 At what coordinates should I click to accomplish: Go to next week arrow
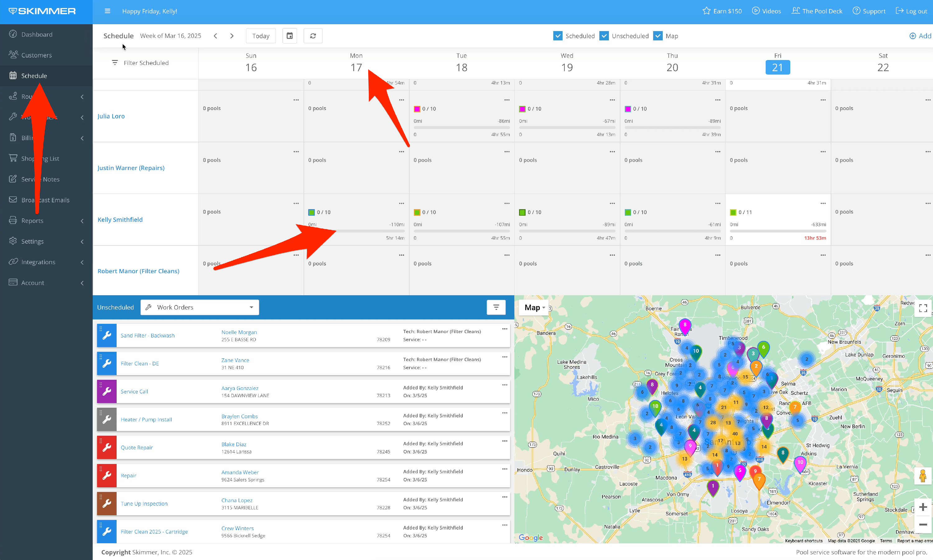tap(232, 36)
